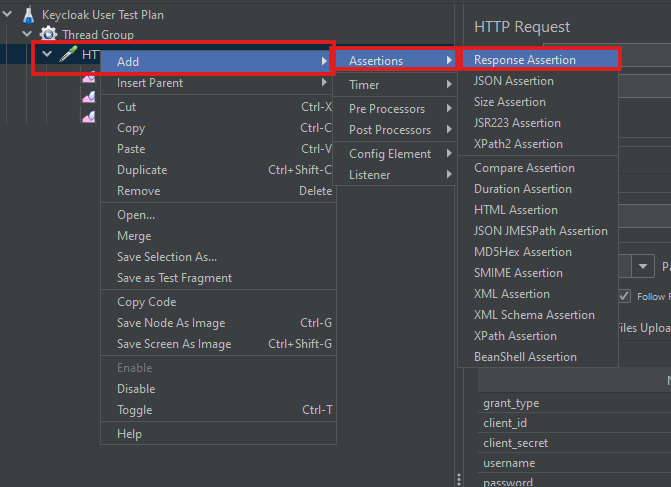Add an MD5Hex Assertion
Viewport: 671px width, 487px height.
(538, 252)
